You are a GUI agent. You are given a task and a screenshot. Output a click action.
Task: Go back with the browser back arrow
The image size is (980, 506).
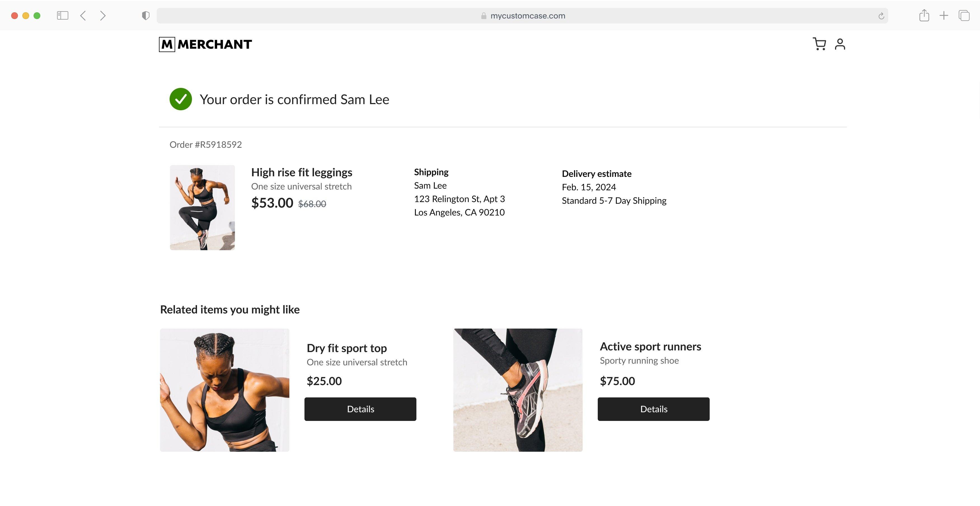pos(83,16)
